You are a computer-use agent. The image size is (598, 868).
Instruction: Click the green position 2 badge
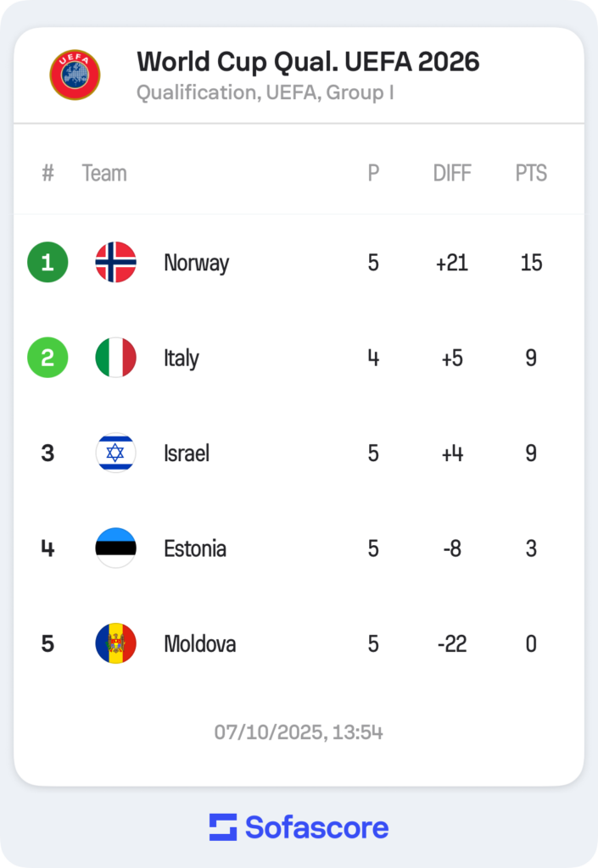coord(48,358)
